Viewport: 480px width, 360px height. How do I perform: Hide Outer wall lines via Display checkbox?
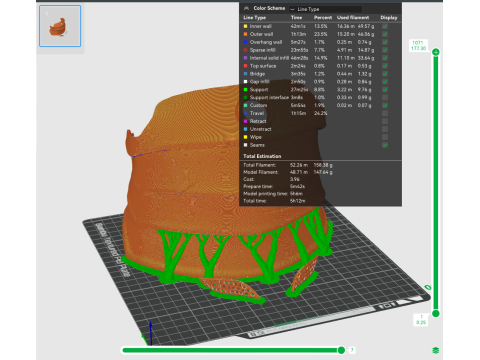385,34
